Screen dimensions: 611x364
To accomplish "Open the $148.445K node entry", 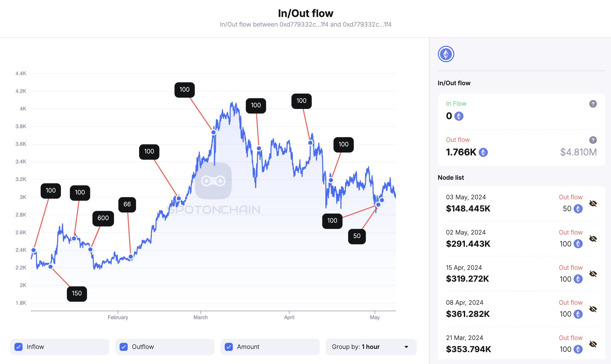I will tap(468, 209).
